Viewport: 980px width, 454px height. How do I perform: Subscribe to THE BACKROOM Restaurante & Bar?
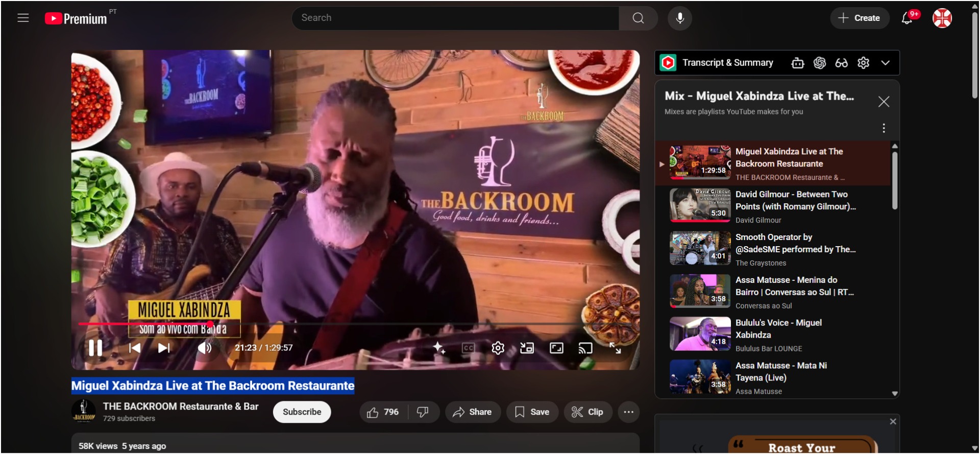pos(302,412)
